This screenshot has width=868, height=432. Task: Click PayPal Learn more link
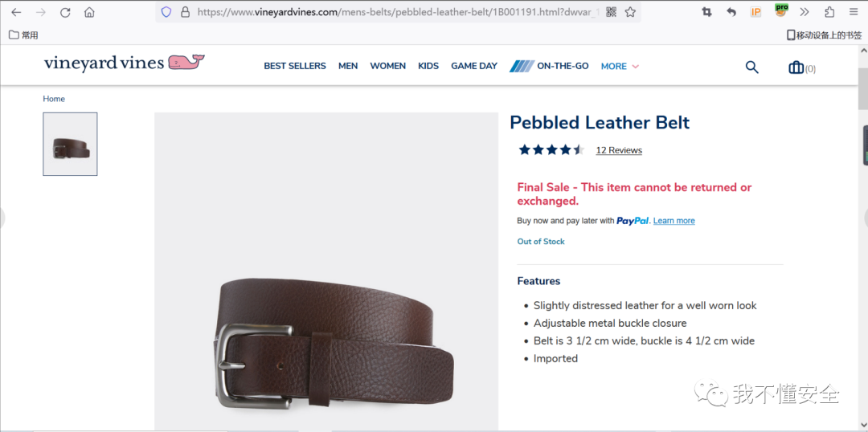(x=674, y=221)
